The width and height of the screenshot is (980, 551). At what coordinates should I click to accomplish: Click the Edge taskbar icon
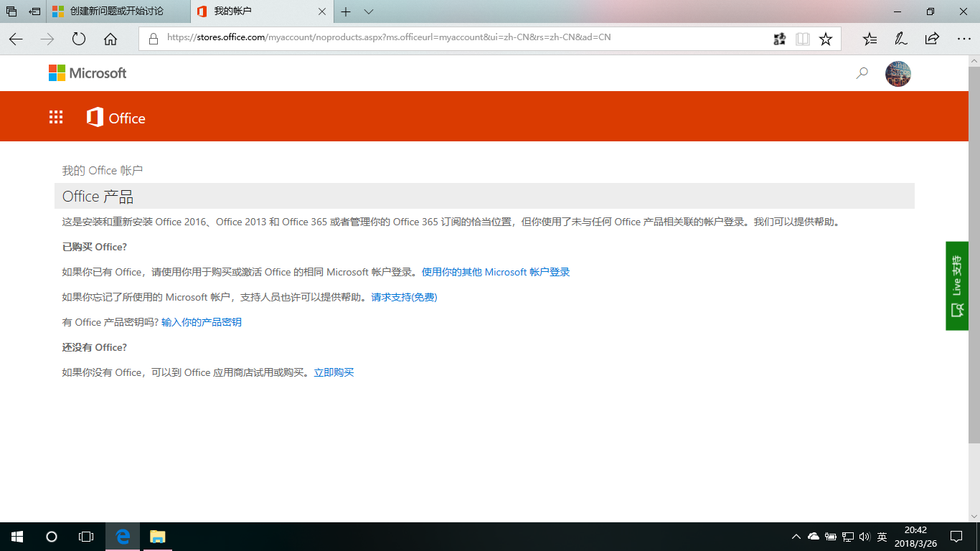123,537
